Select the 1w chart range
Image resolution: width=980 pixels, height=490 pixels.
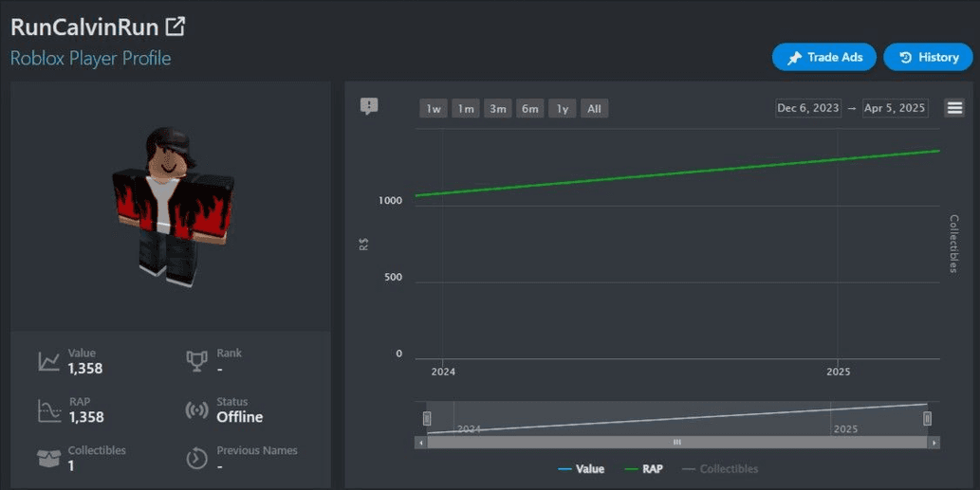(434, 109)
